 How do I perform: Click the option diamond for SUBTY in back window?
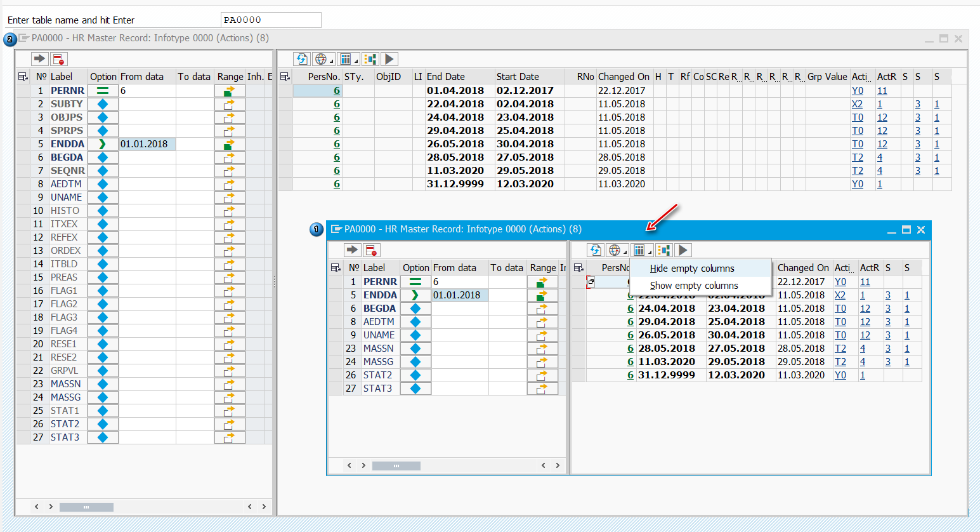pyautogui.click(x=103, y=104)
